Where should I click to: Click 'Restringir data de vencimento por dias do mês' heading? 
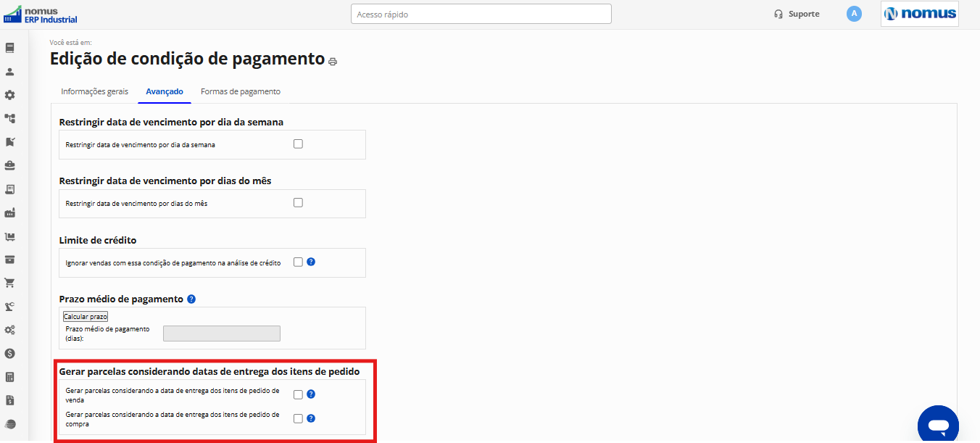pos(165,181)
